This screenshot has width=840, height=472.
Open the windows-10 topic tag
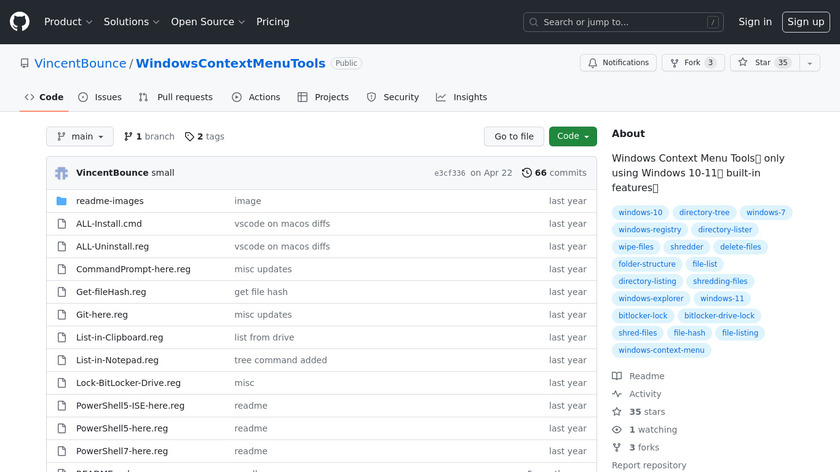click(x=640, y=213)
